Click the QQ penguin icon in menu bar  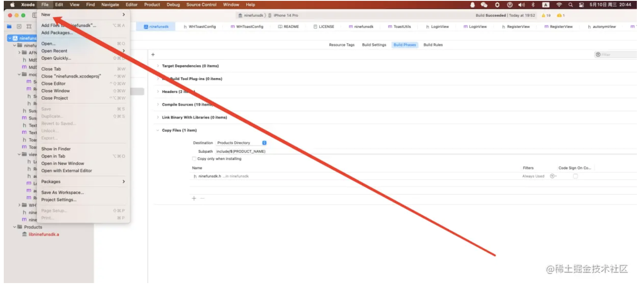[x=473, y=5]
